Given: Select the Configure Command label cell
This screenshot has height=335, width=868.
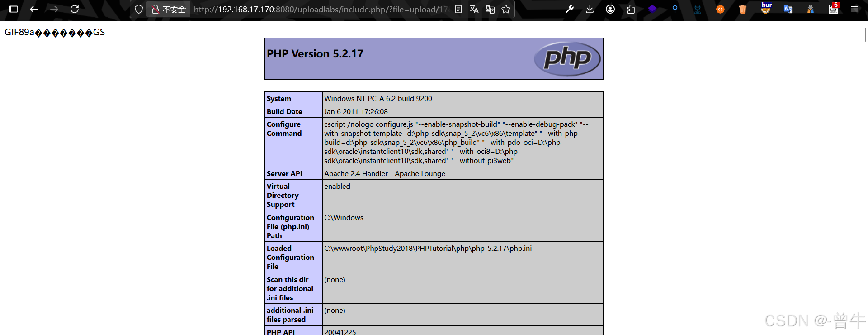Looking at the screenshot, I should [293, 142].
